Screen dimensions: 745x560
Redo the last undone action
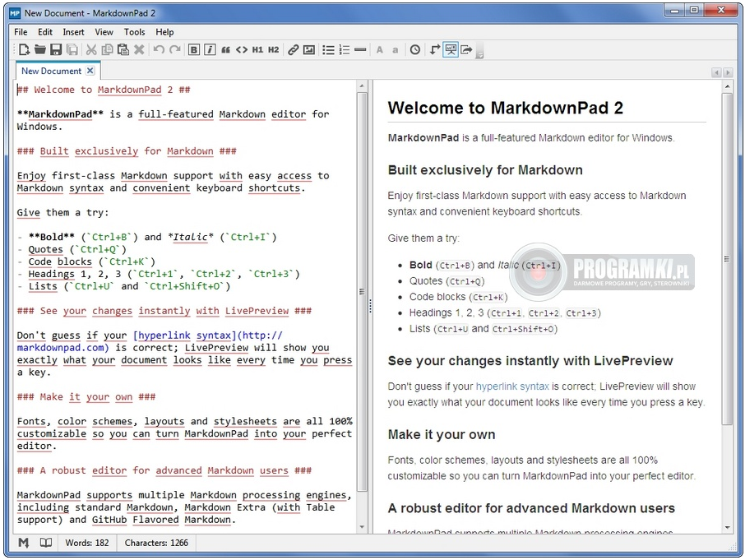point(175,49)
